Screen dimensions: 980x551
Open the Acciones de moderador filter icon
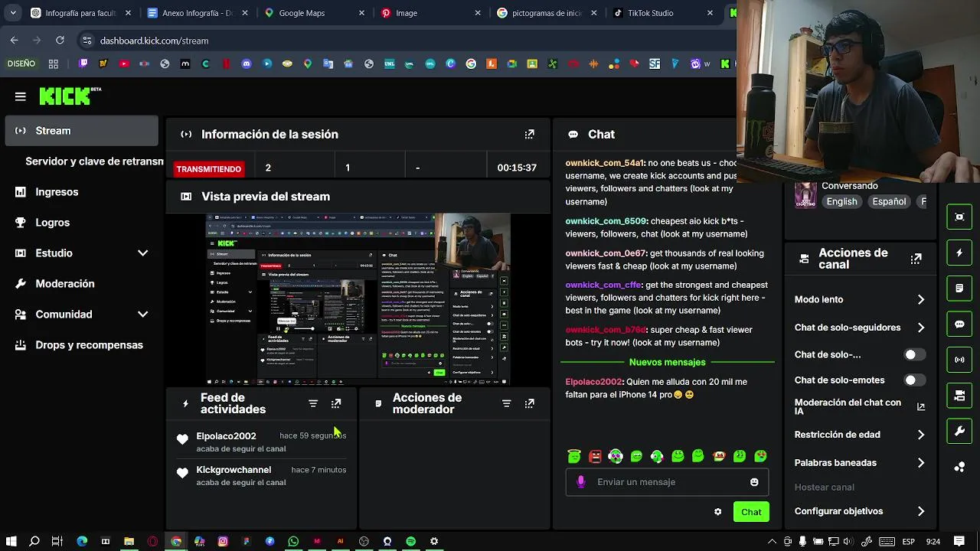coord(506,403)
